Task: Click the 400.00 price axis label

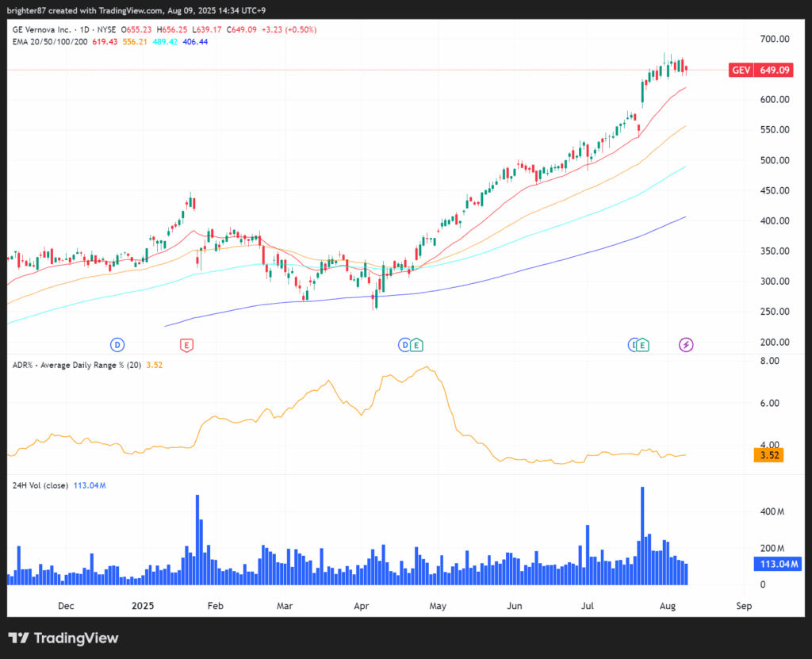Action: (x=775, y=220)
